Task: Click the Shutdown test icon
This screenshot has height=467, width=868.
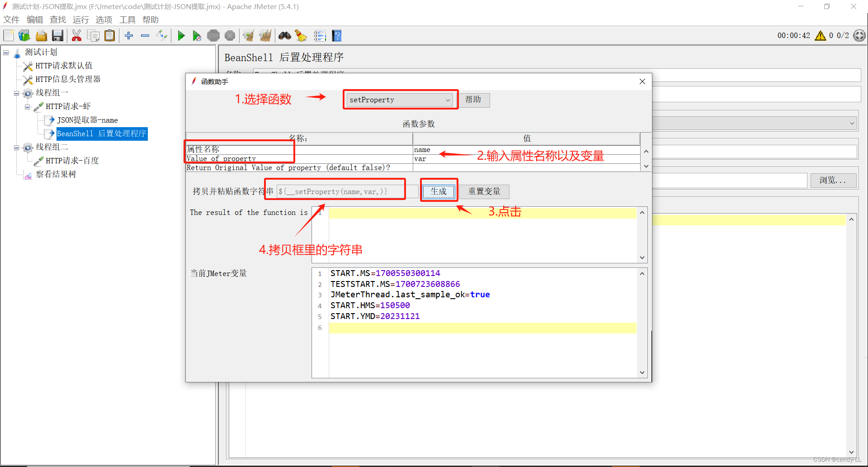Action: [230, 36]
